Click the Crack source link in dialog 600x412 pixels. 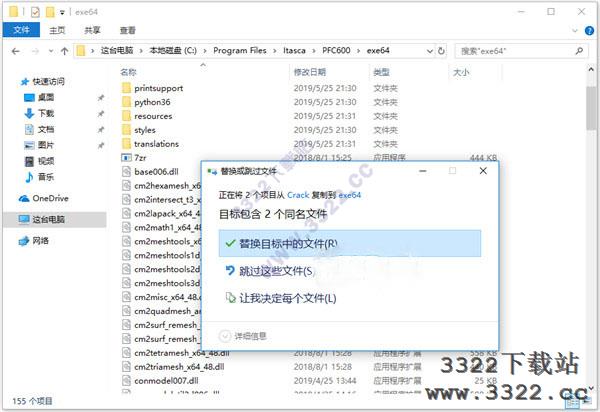[x=298, y=195]
